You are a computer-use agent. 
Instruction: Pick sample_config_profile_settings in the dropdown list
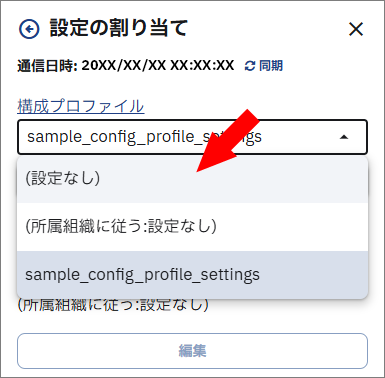(192, 275)
